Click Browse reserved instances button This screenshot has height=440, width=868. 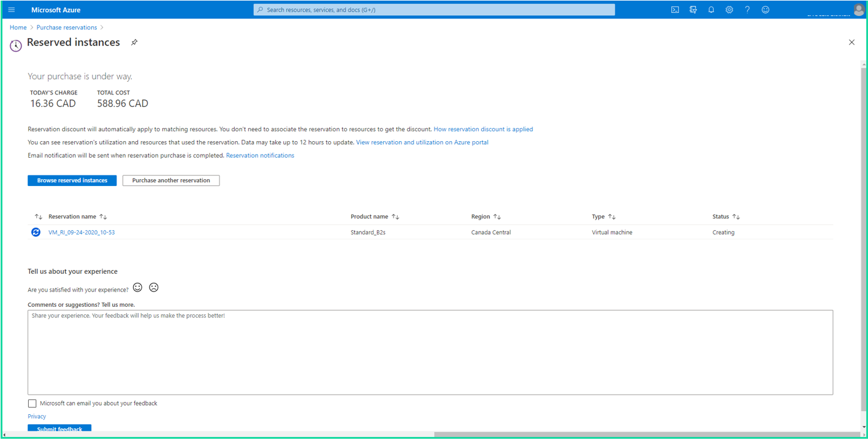pyautogui.click(x=72, y=180)
